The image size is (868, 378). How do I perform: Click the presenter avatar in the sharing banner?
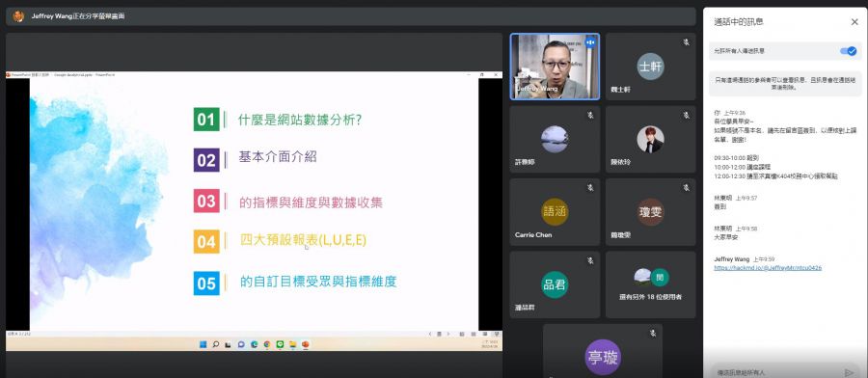[x=18, y=16]
